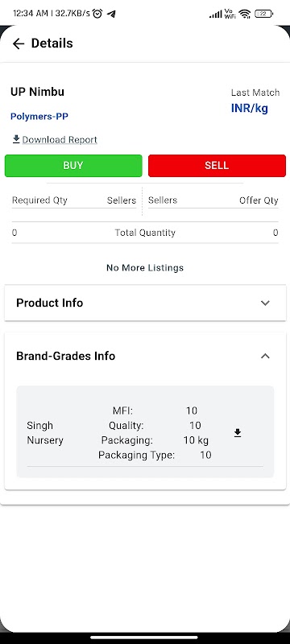Tap the battery indicator icon

pyautogui.click(x=263, y=14)
